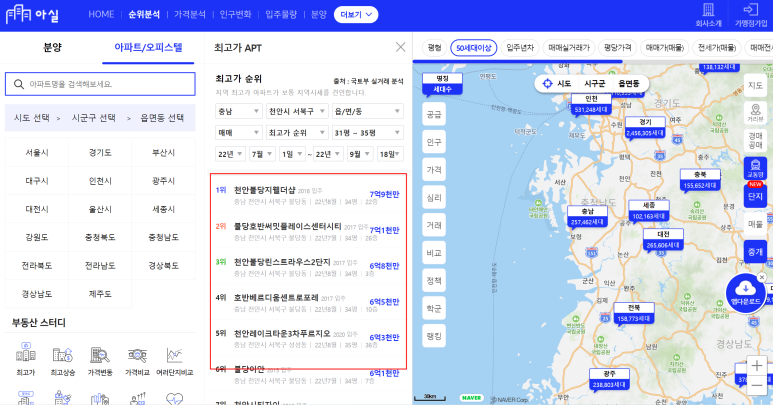Open 매매 transaction type dropdown

pos(239,133)
